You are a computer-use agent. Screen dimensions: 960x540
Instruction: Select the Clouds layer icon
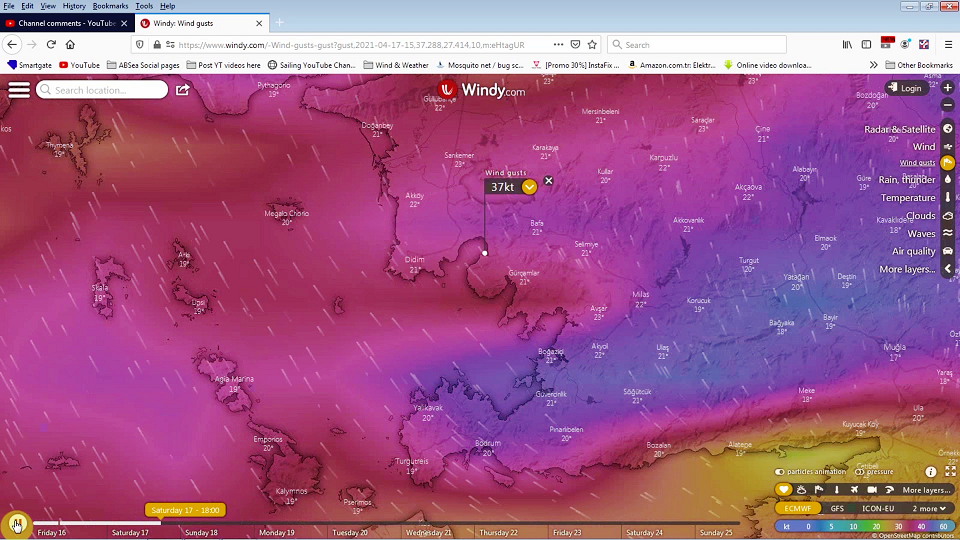[x=948, y=216]
